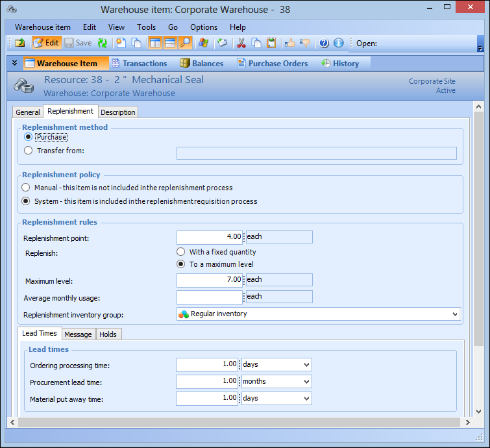Open the Replenishment inventory group dropdown

454,314
